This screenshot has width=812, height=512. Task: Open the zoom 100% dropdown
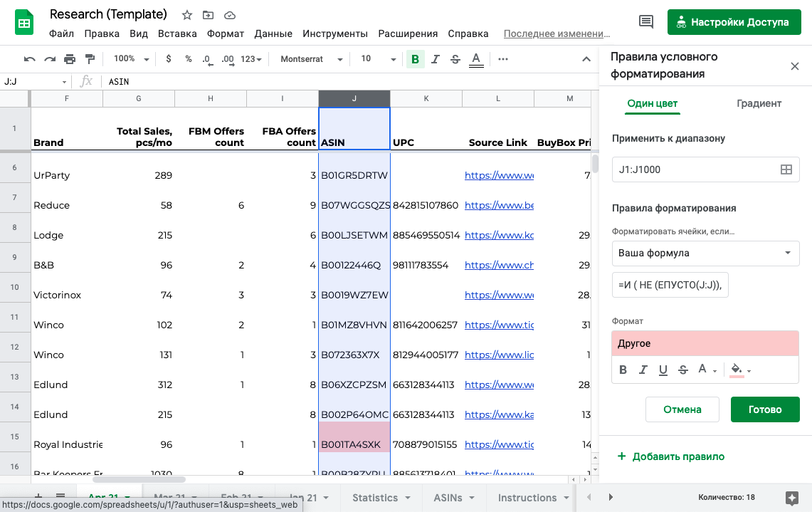[x=132, y=59]
